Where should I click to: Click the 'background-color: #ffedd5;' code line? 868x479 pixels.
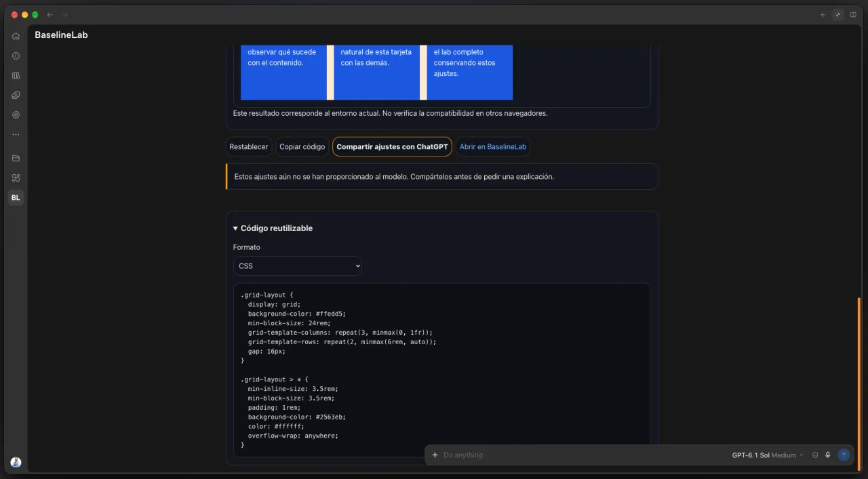pyautogui.click(x=297, y=314)
